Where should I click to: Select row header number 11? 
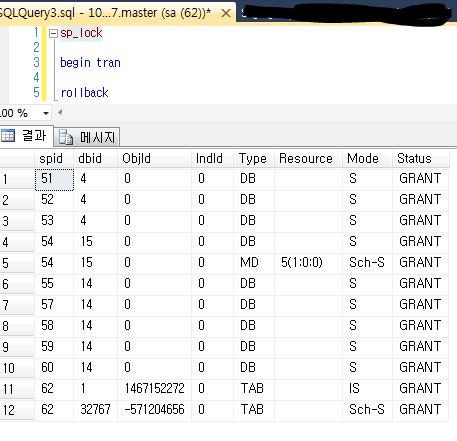click(x=17, y=389)
